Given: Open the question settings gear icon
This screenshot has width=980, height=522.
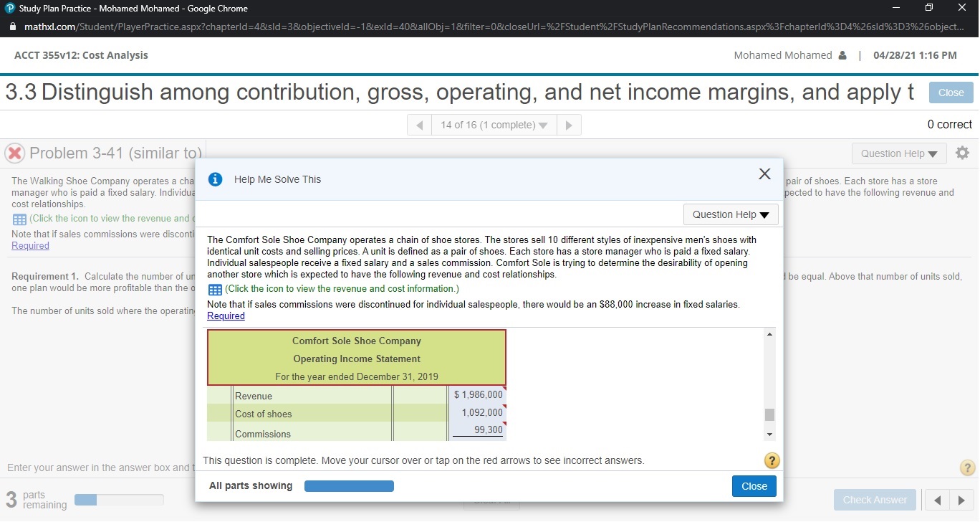Looking at the screenshot, I should [962, 152].
